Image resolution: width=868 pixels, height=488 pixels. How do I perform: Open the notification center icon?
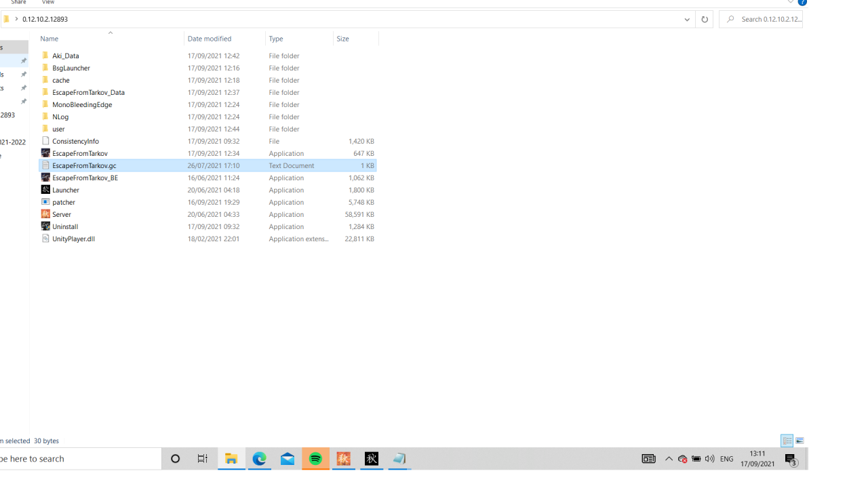791,459
